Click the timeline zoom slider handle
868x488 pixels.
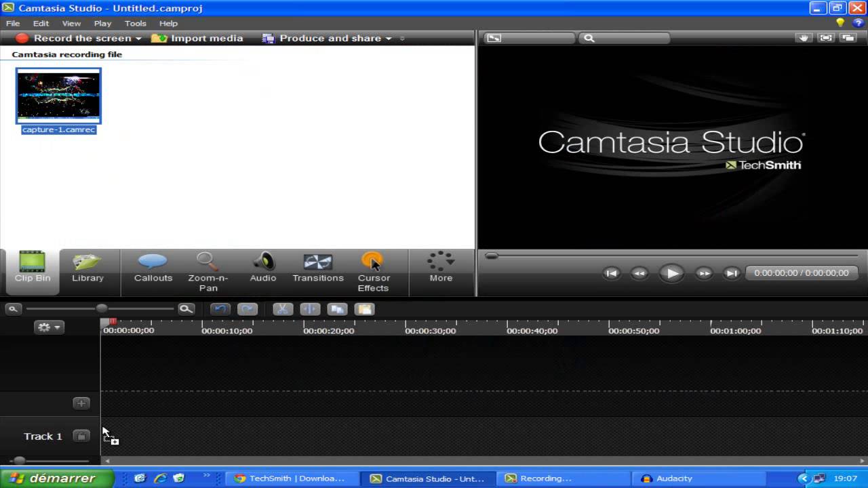coord(102,309)
